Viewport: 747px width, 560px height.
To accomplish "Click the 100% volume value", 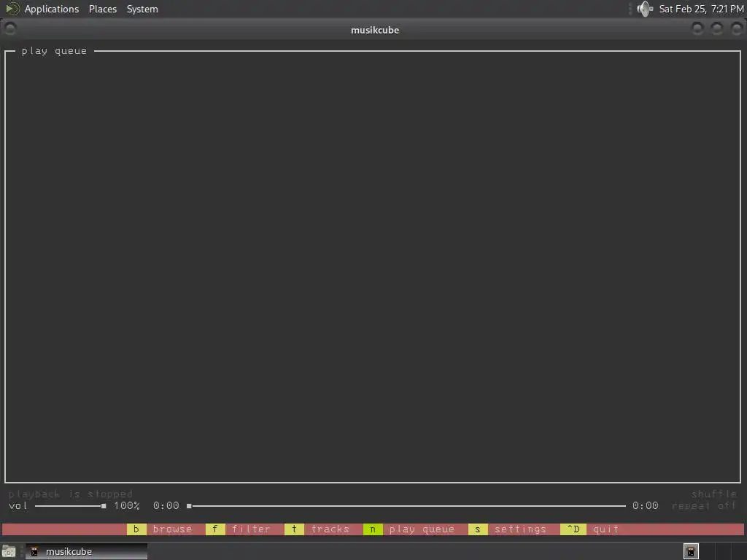I will pos(127,506).
